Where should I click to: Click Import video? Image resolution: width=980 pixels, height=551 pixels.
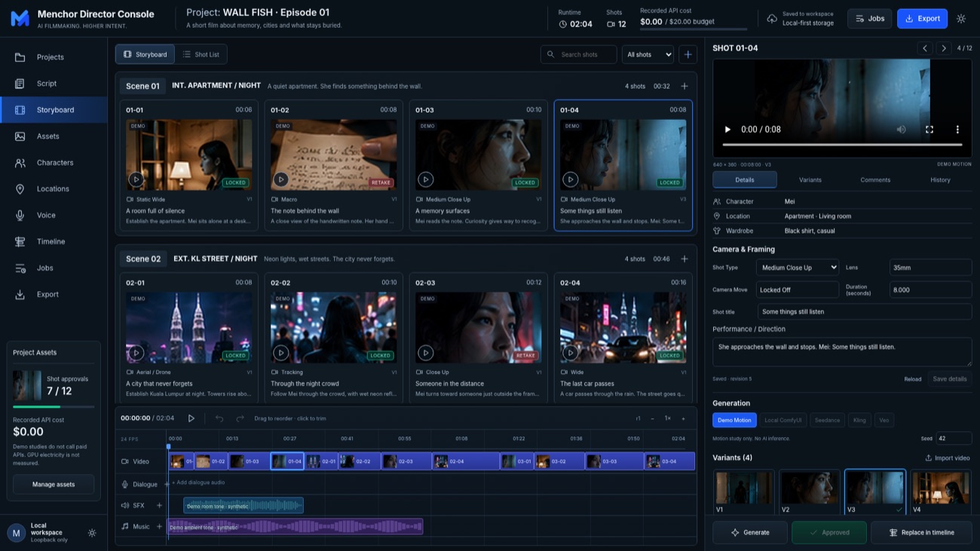(948, 458)
